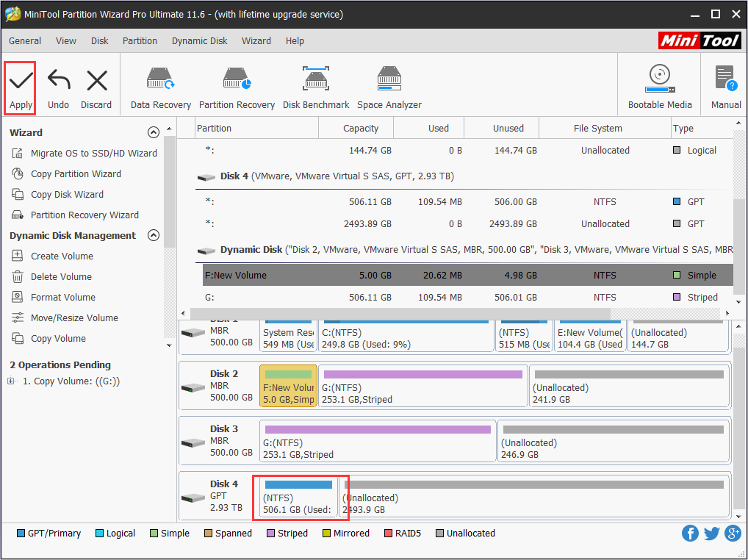Select 506.1 GB NTFS block on Disk 4
Screen dimensions: 748x560
click(298, 496)
